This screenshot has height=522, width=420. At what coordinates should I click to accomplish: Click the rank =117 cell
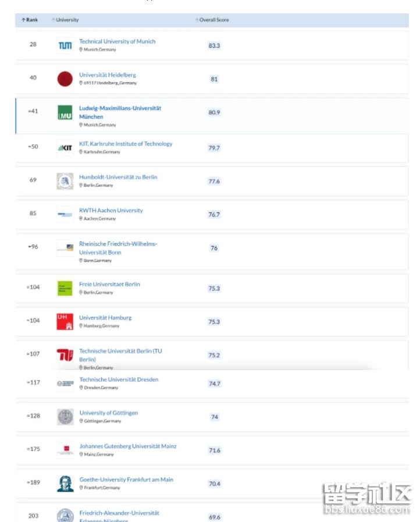click(33, 382)
